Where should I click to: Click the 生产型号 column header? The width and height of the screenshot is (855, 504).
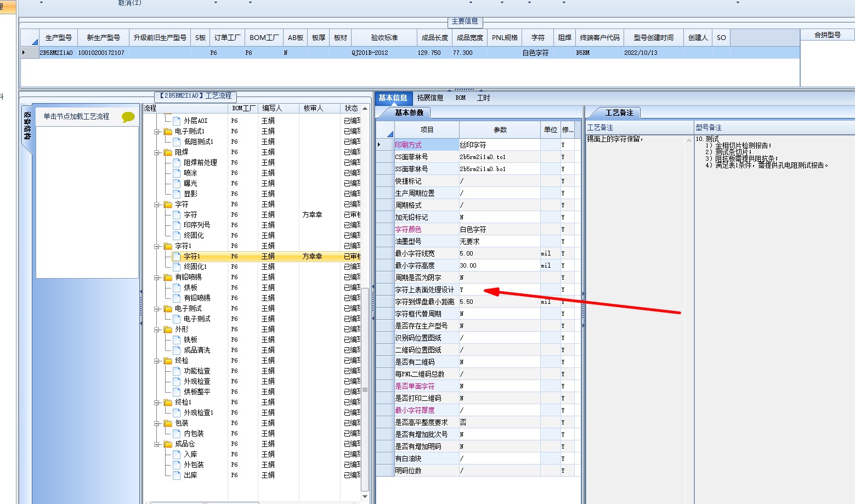58,37
